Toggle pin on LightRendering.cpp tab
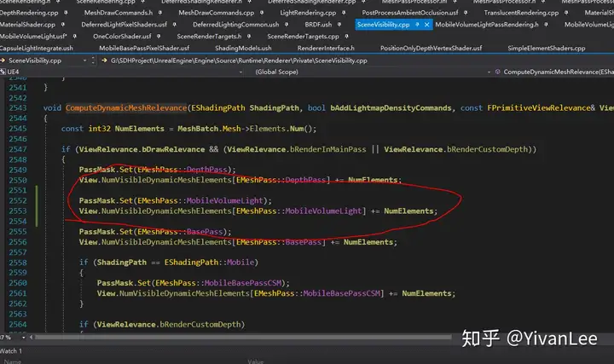The height and width of the screenshot is (364, 614). [x=344, y=13]
